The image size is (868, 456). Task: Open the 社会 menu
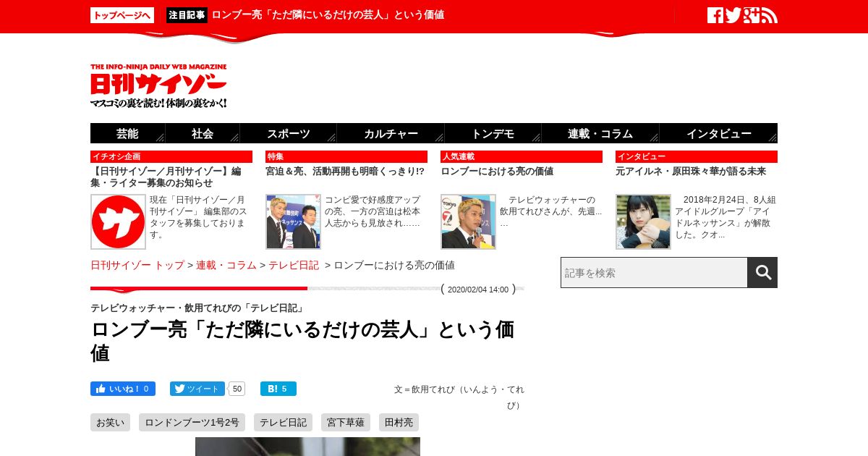point(203,133)
